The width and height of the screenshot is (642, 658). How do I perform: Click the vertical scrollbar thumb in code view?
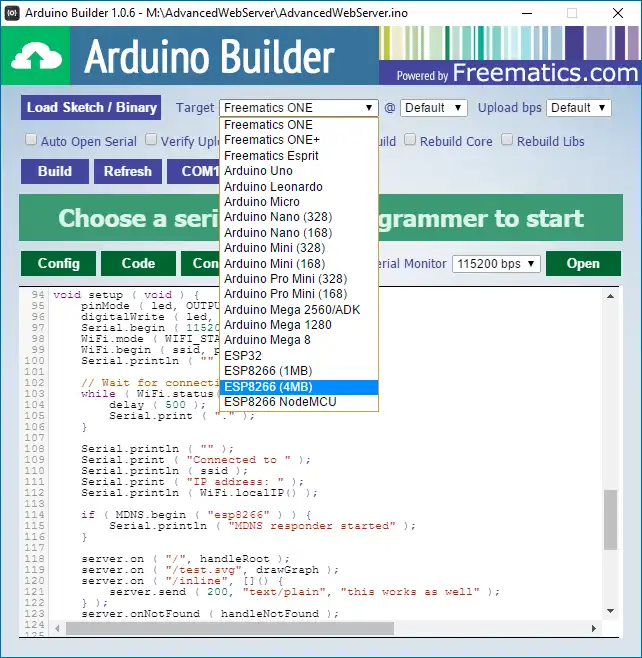click(x=611, y=520)
